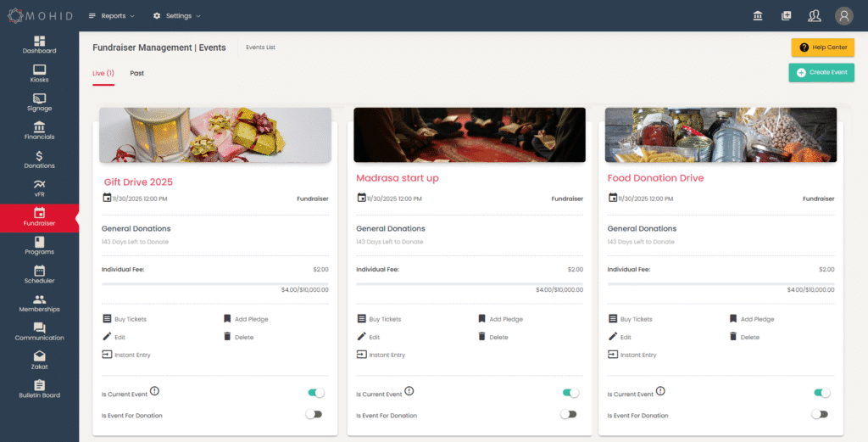
Task: Edit the Food Donation Drive event
Action: pyautogui.click(x=623, y=337)
